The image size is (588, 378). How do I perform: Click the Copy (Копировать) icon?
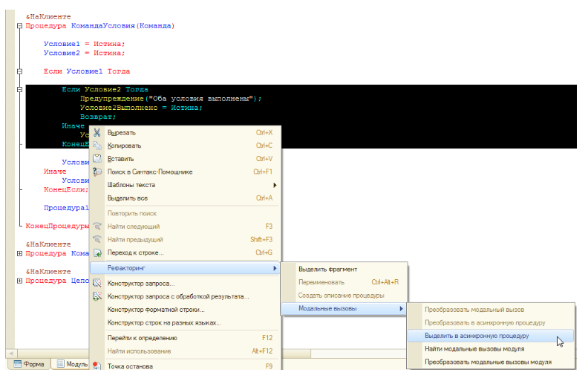[x=97, y=146]
